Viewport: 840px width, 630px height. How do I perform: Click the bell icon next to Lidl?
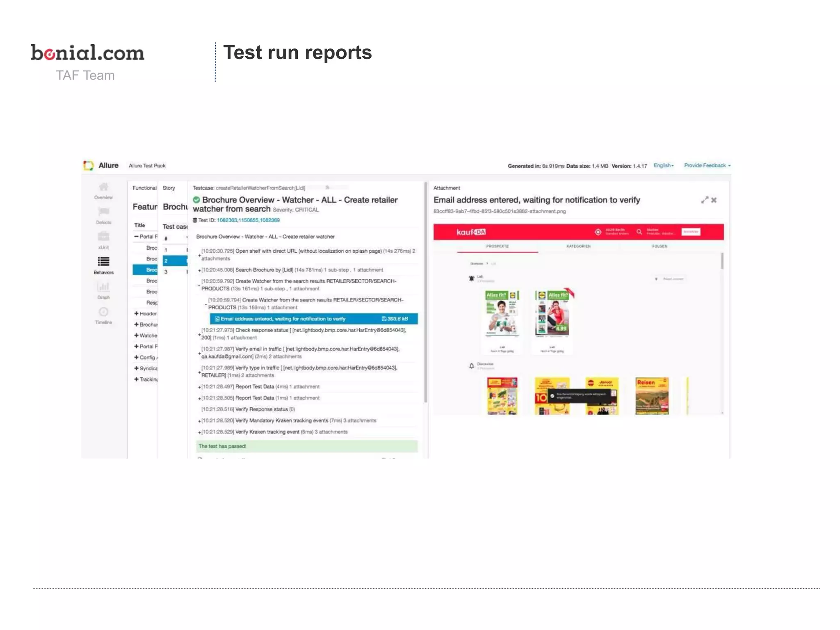472,279
